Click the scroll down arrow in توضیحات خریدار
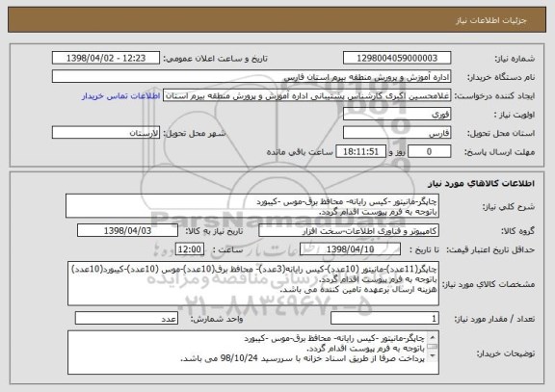This screenshot has width=555, height=392. [433, 355]
